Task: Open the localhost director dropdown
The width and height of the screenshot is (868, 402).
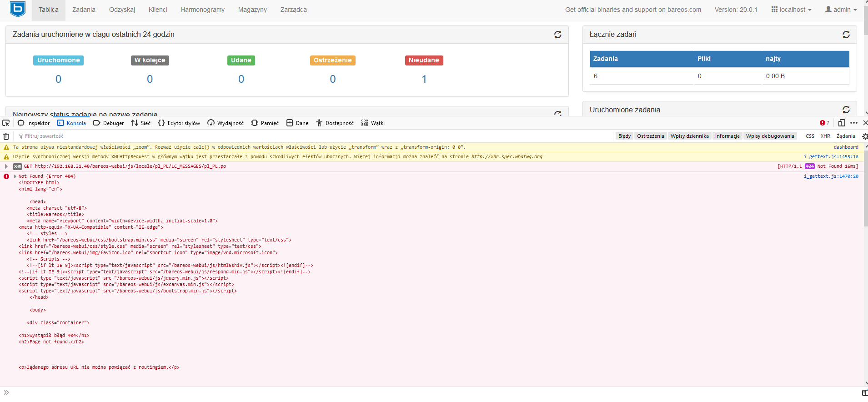Action: tap(791, 10)
